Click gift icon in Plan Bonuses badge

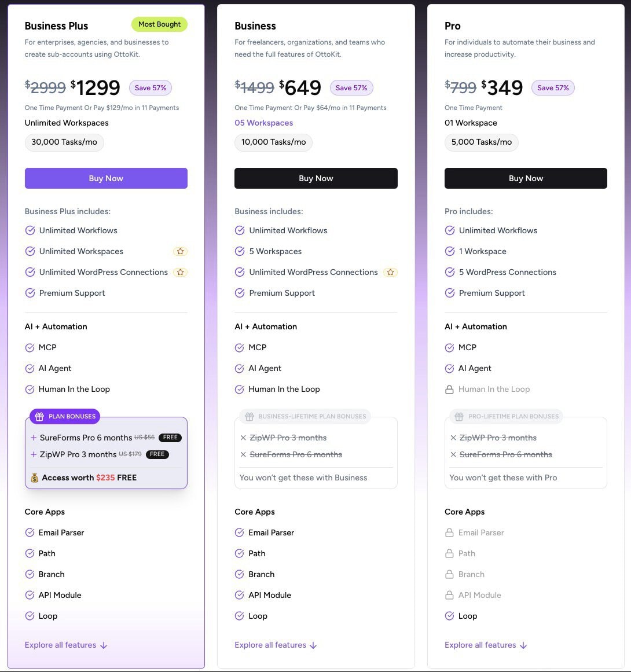pyautogui.click(x=40, y=416)
